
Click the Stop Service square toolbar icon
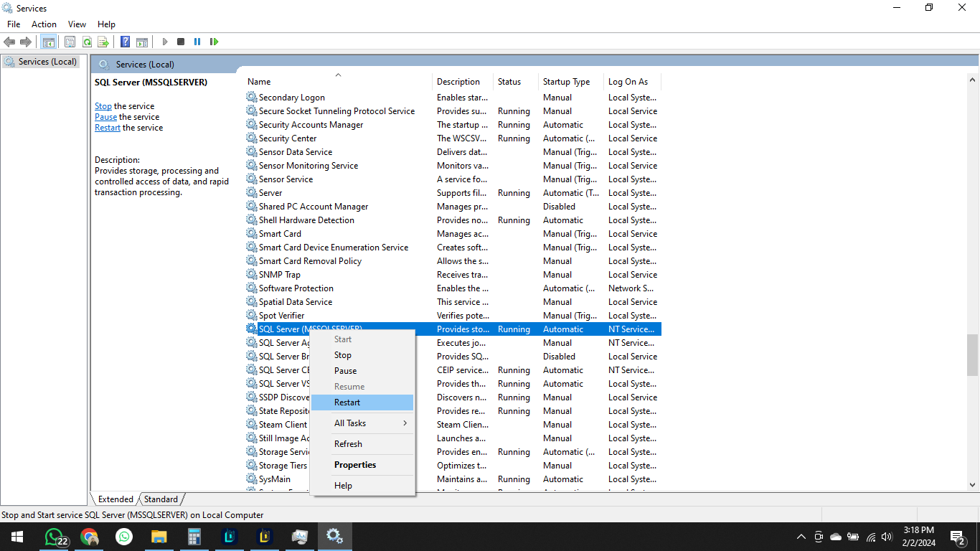tap(181, 42)
